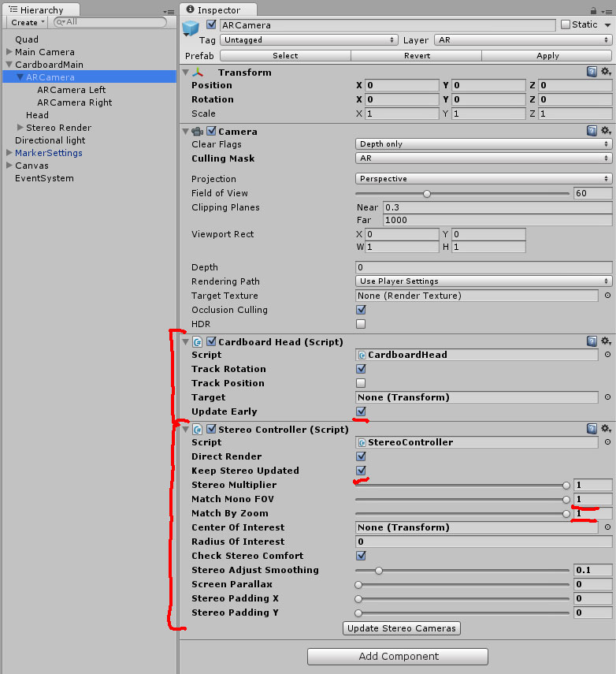Toggle the Static checkbox
Viewport: 616px width, 674px height.
(566, 24)
